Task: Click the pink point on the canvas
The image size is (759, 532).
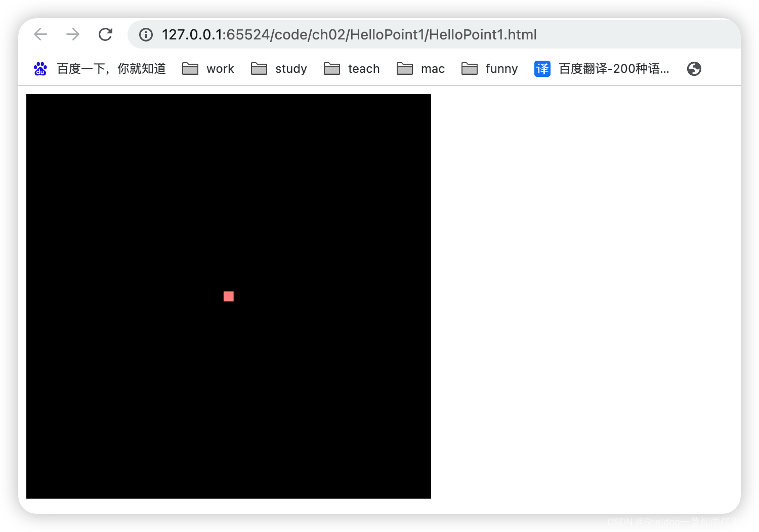Action: 229,296
